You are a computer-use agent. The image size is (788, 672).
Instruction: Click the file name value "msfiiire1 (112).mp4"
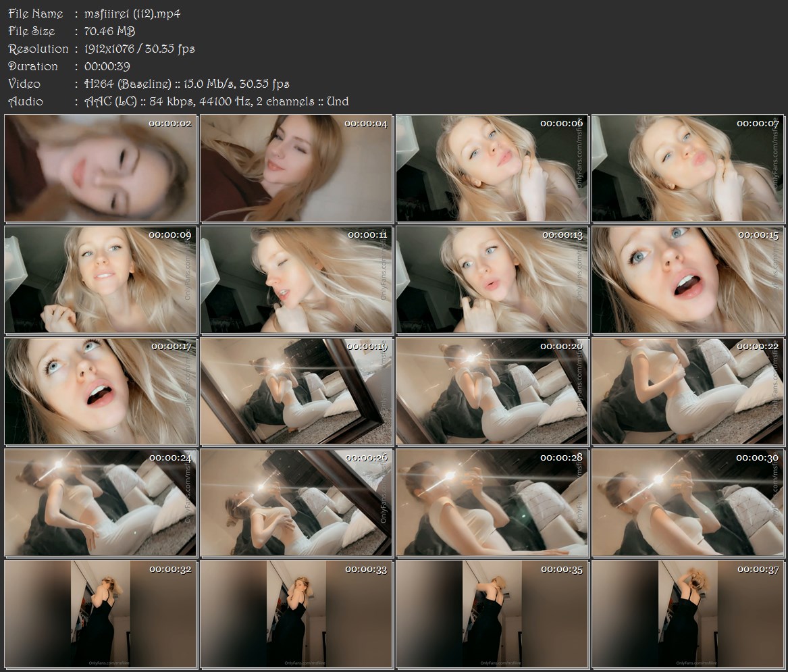click(132, 14)
